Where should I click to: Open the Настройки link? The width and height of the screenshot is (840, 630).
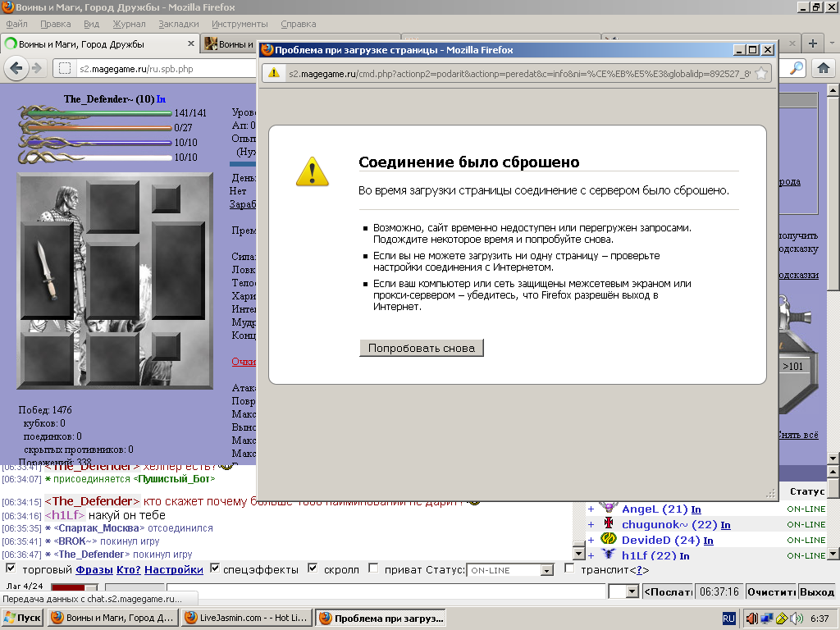pyautogui.click(x=174, y=569)
